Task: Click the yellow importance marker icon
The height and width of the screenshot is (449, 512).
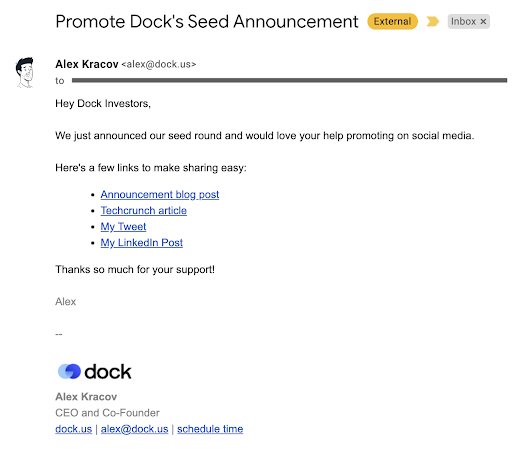Action: [x=433, y=21]
